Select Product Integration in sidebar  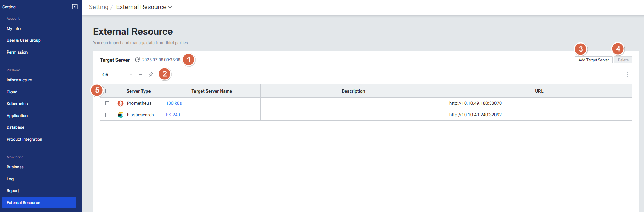tap(24, 139)
